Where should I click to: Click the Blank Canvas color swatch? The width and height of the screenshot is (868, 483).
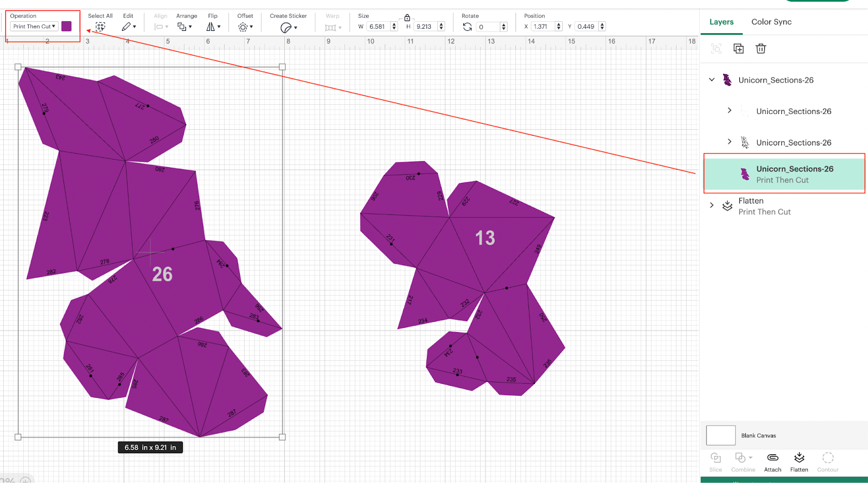tap(720, 435)
